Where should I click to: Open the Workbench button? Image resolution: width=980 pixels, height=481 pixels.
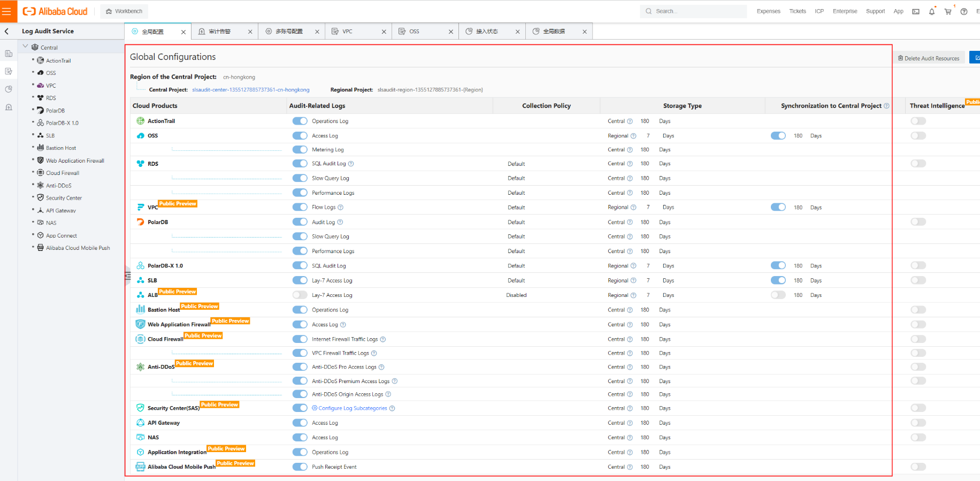(124, 11)
